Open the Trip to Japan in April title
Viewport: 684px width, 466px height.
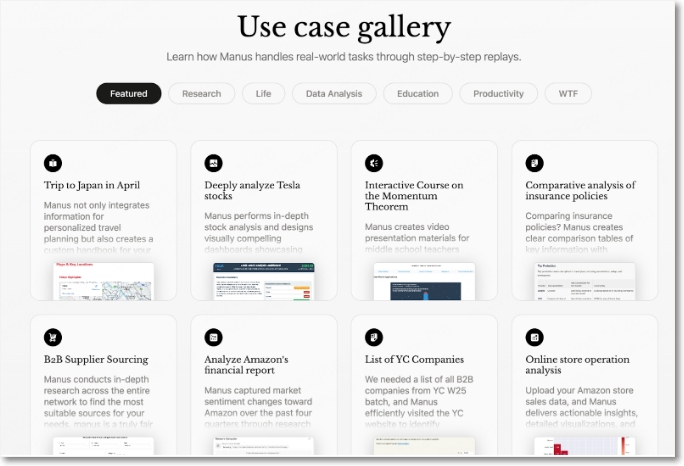tap(92, 185)
